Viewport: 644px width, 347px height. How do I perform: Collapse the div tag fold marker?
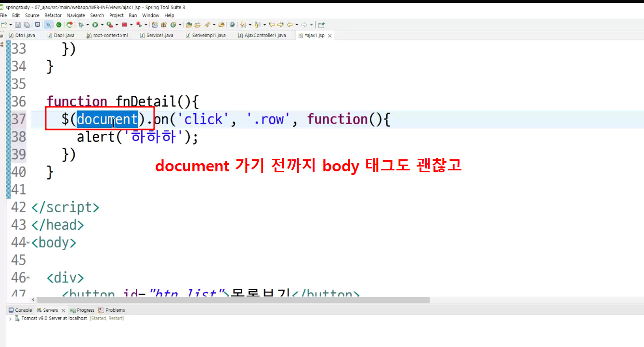pos(28,278)
